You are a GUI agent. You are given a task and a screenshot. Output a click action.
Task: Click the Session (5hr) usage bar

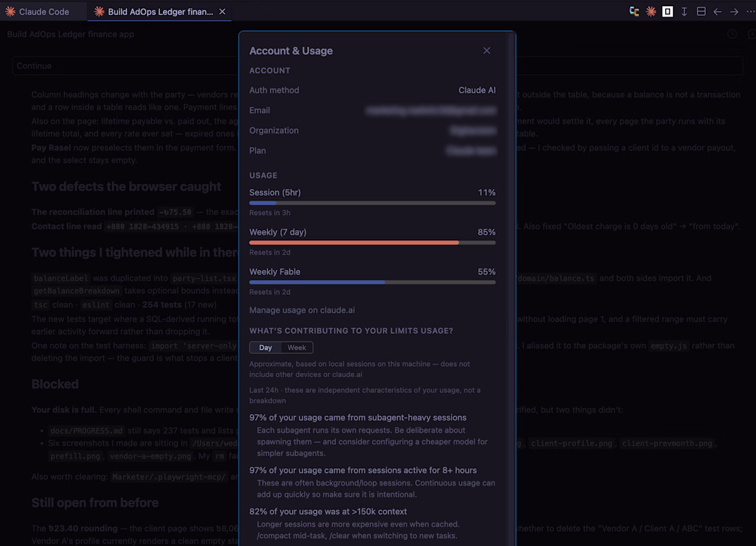coord(373,203)
